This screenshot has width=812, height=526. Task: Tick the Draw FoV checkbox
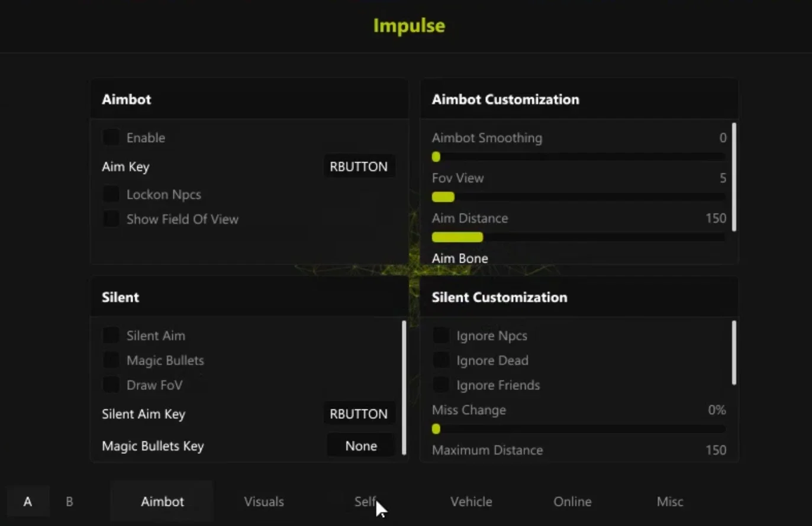tap(111, 385)
